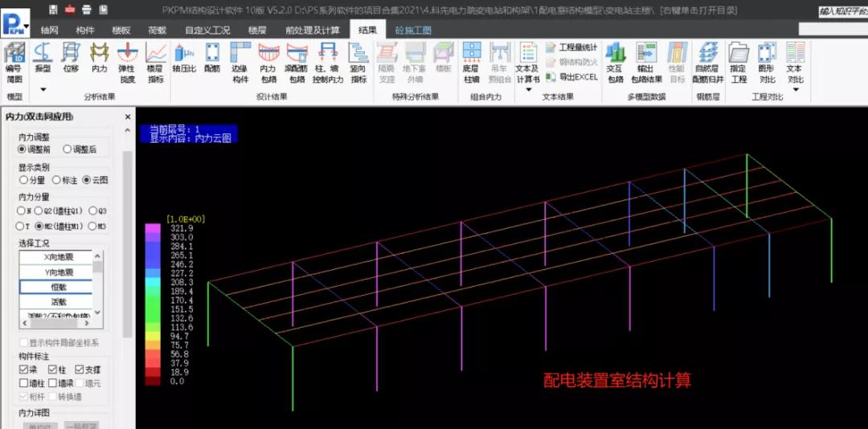Open 输出包络结果 output envelope results

pyautogui.click(x=646, y=63)
